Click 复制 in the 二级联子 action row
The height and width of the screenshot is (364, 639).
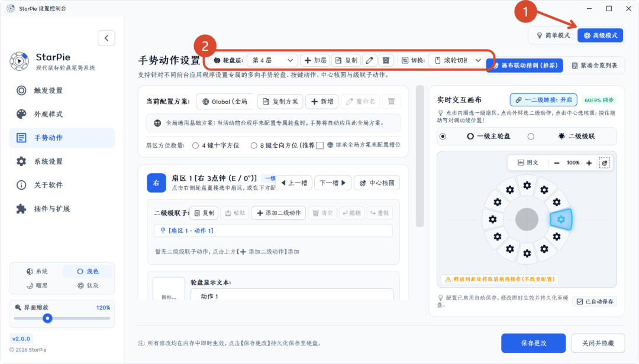pos(204,213)
